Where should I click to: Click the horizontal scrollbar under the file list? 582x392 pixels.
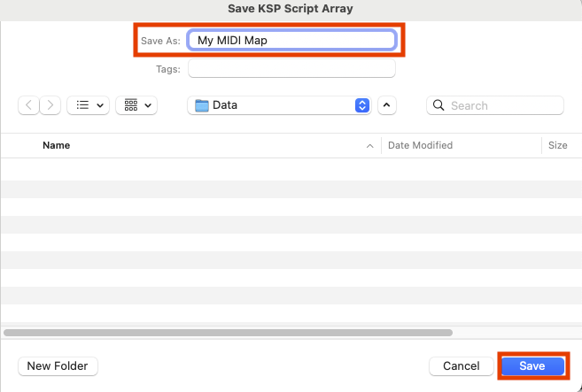[229, 333]
